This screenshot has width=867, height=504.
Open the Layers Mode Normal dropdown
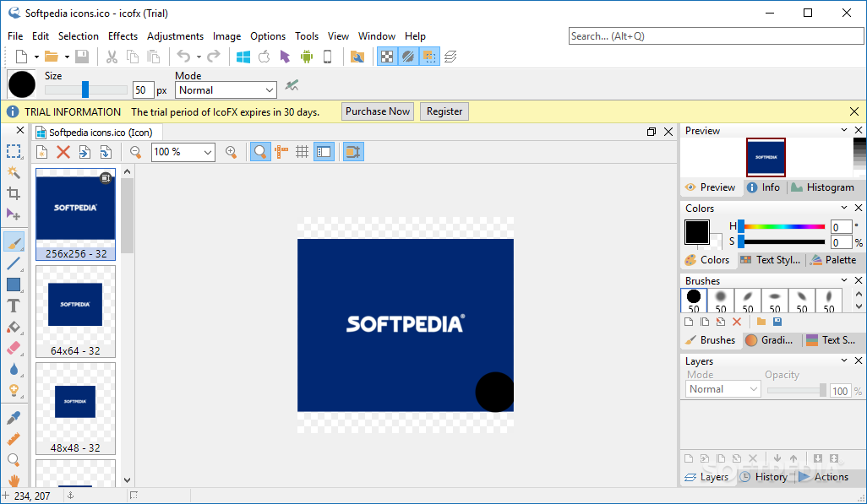(x=722, y=389)
